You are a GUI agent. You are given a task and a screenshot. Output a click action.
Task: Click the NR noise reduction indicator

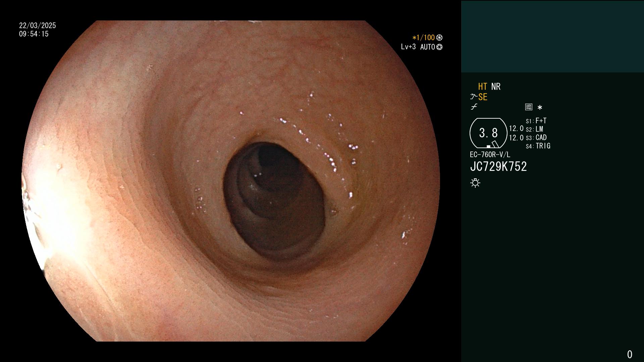coord(496,86)
